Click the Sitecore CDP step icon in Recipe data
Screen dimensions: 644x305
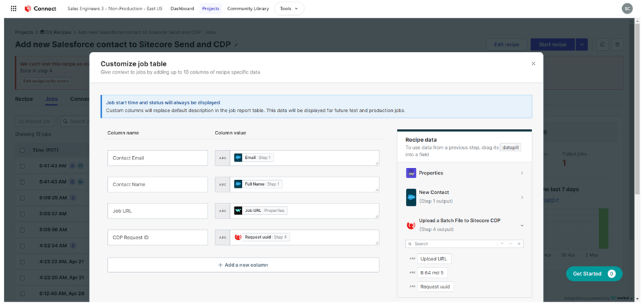pos(411,225)
